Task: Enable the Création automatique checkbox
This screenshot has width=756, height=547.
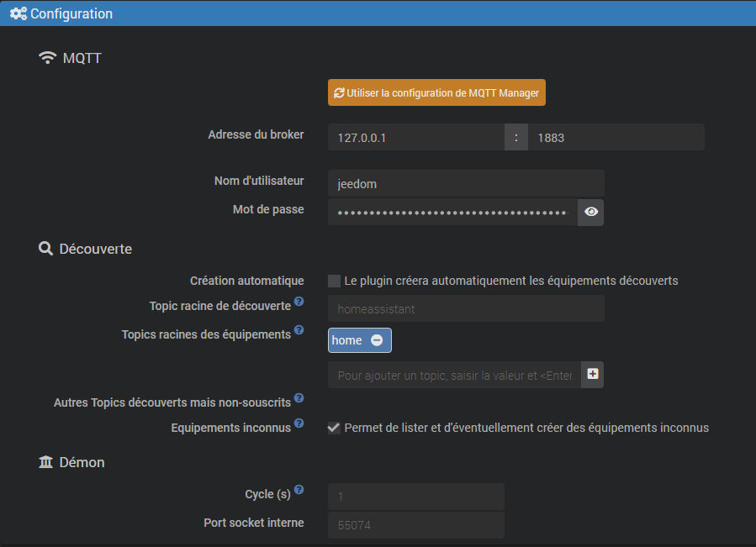Action: 334,281
